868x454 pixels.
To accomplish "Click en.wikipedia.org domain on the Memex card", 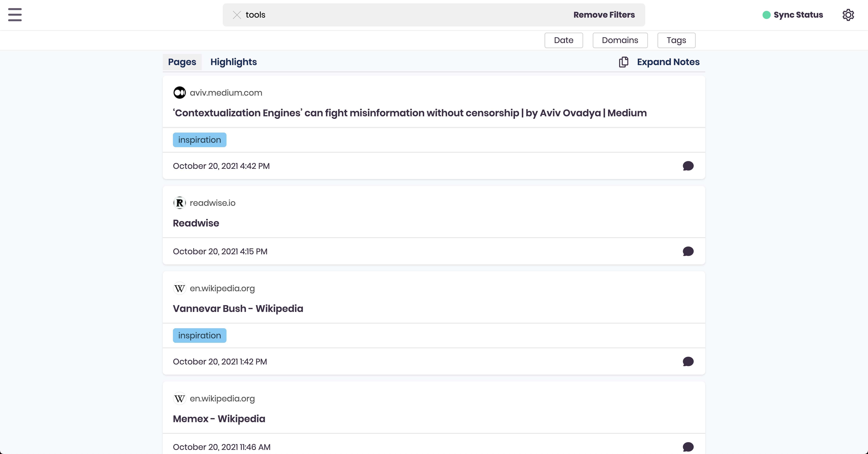I will [222, 399].
